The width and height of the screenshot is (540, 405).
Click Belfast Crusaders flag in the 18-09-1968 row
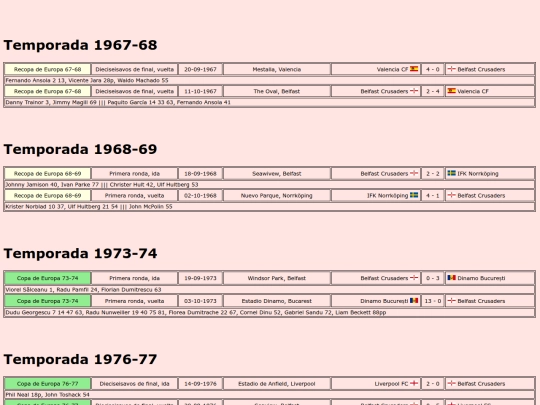tap(414, 173)
